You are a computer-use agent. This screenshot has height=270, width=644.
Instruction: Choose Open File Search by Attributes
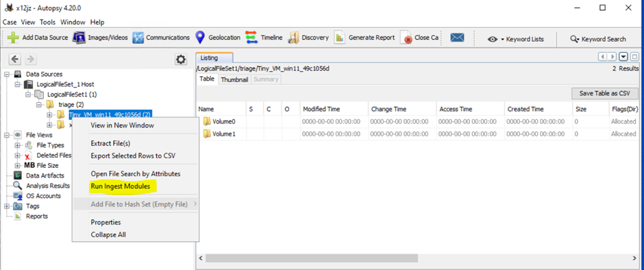[x=136, y=174]
